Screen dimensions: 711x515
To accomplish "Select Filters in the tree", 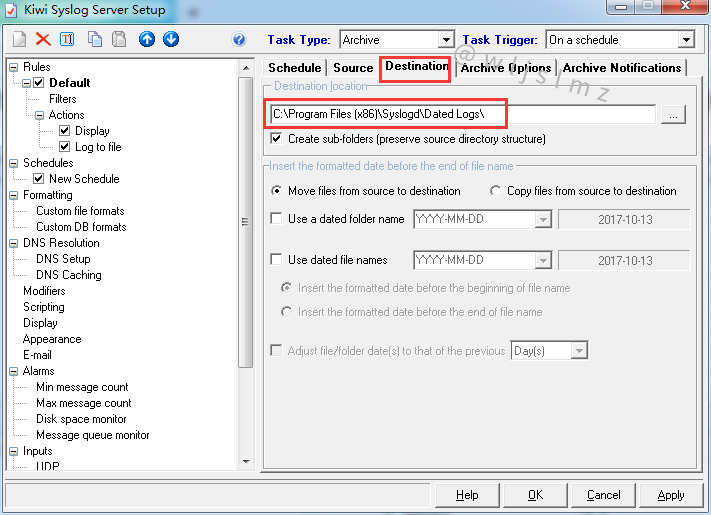I will click(63, 99).
